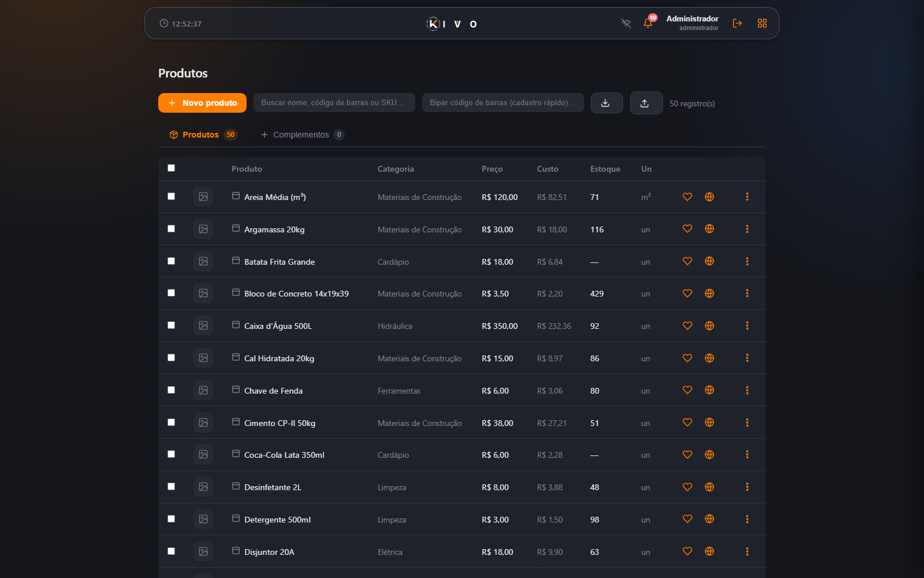
Task: Open more options for Disjuntor 20A
Action: [747, 551]
